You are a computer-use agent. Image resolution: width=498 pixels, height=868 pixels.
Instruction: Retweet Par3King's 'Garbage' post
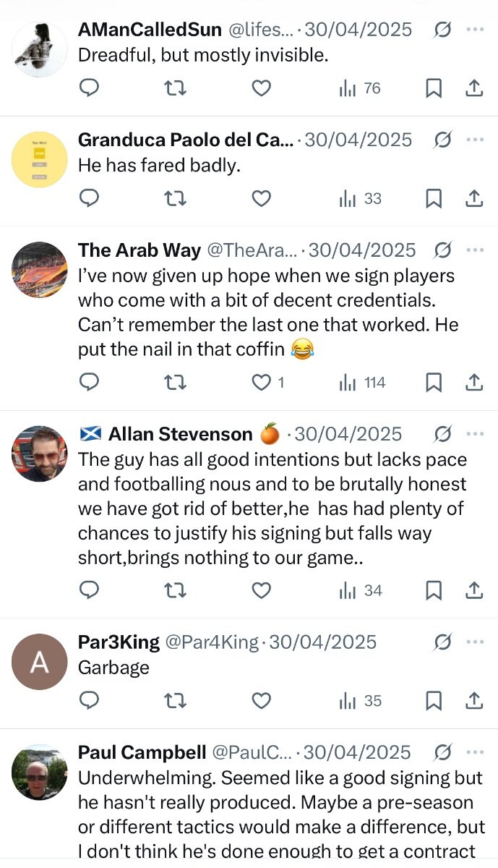(x=175, y=701)
